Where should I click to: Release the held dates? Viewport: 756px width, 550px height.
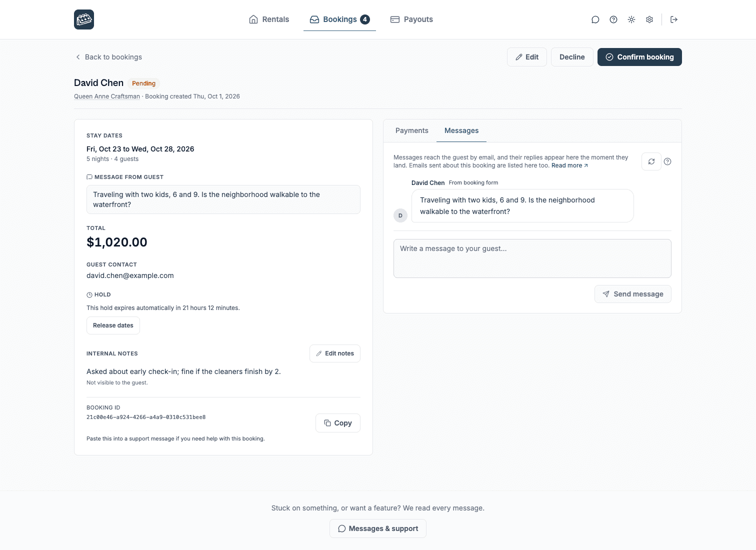113,325
